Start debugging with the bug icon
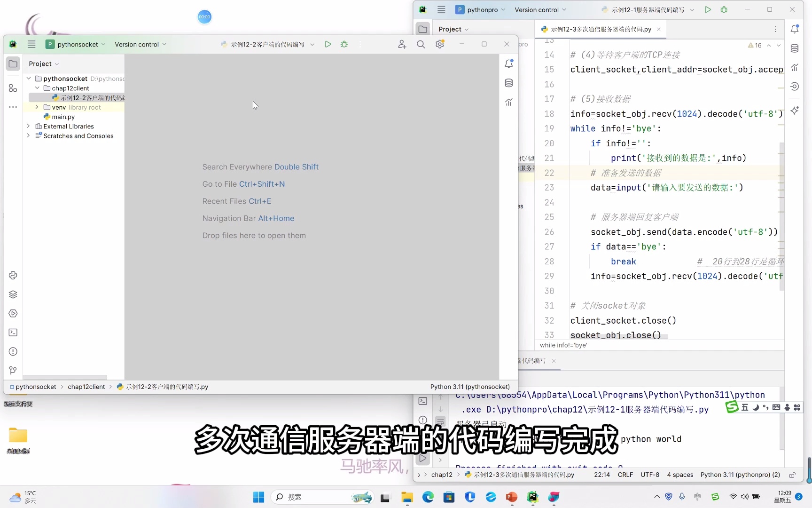 [x=344, y=44]
